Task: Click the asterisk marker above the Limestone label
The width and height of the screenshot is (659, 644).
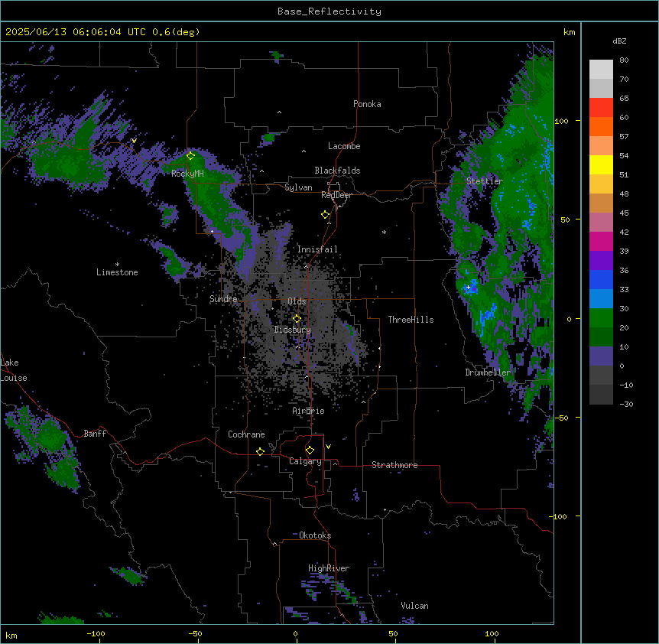Action: click(x=117, y=265)
